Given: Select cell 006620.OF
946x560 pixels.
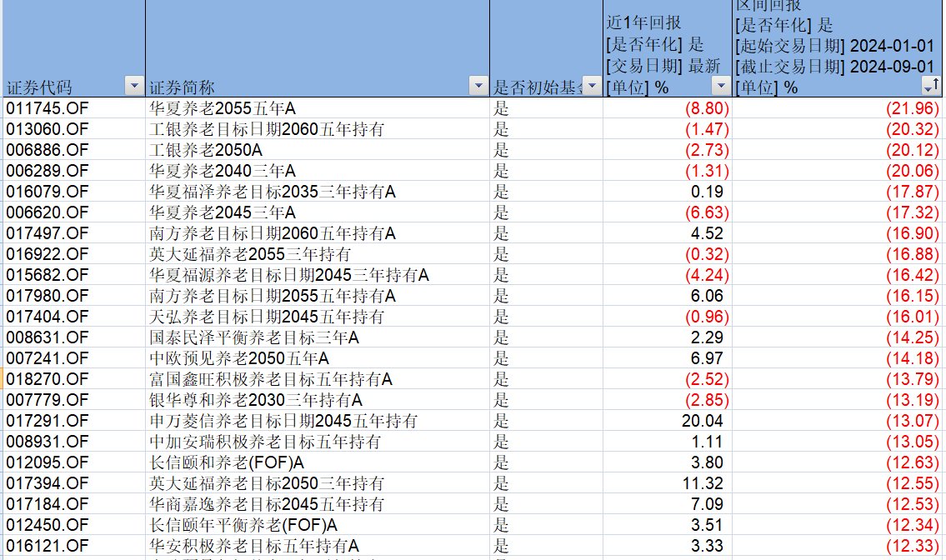Looking at the screenshot, I should (73, 212).
